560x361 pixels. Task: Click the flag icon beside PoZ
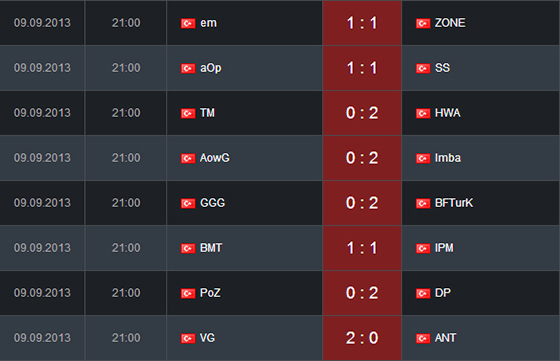pos(188,294)
